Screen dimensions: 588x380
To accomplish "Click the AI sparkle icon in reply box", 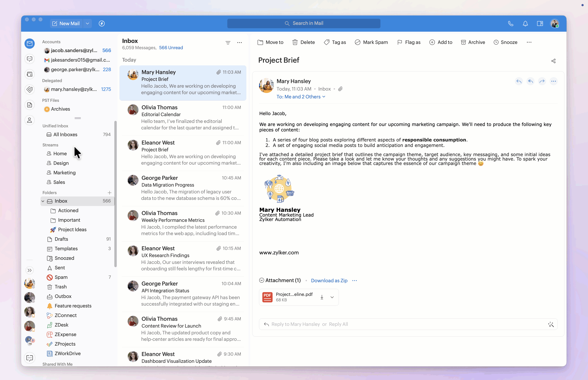I will point(551,324).
